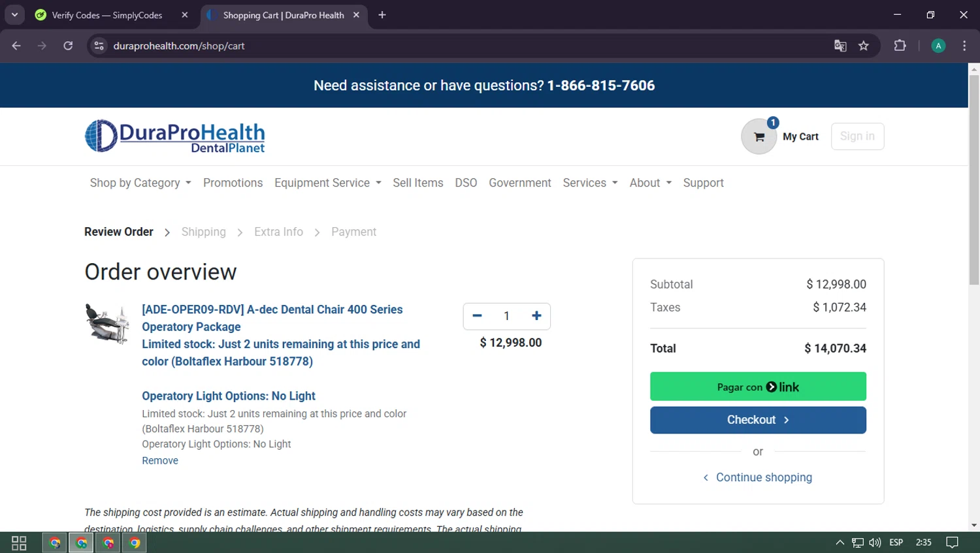Open the DSO menu item
980x553 pixels.
click(466, 183)
